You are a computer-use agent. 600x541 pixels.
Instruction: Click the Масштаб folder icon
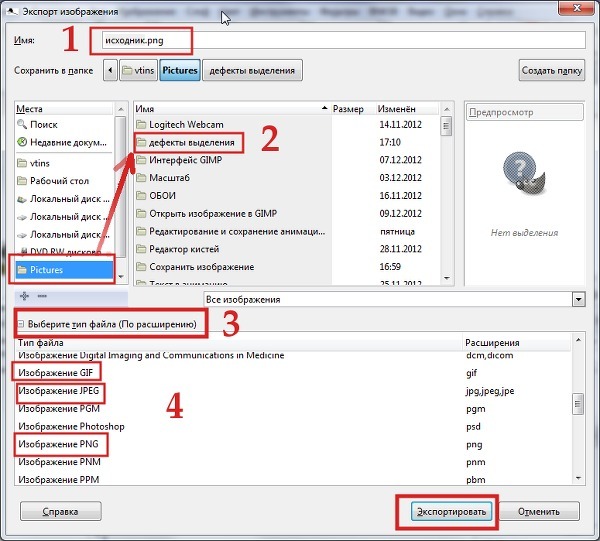point(141,178)
